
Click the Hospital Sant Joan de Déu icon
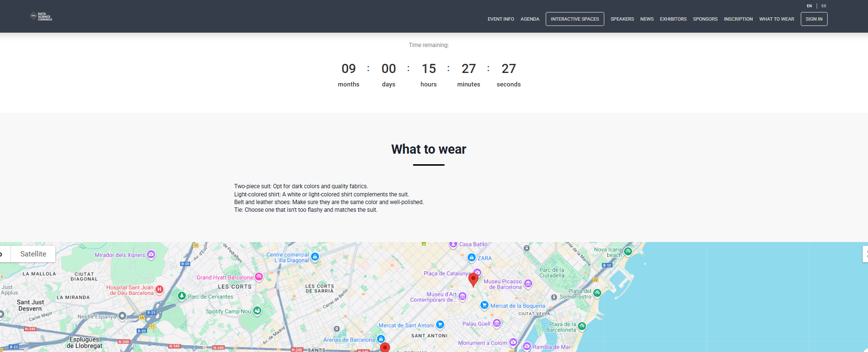(x=159, y=290)
